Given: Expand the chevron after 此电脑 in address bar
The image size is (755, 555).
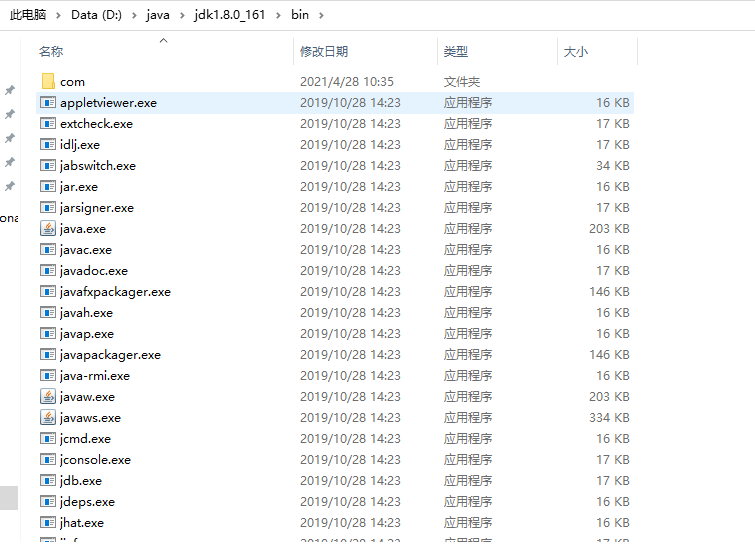Looking at the screenshot, I should (x=58, y=15).
